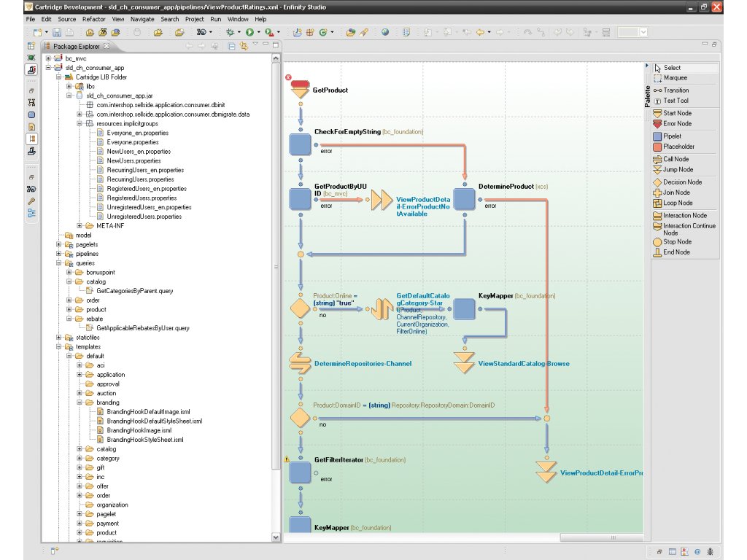Collapse all in Package Explorer toolbar
This screenshot has width=747, height=560.
pyautogui.click(x=231, y=46)
